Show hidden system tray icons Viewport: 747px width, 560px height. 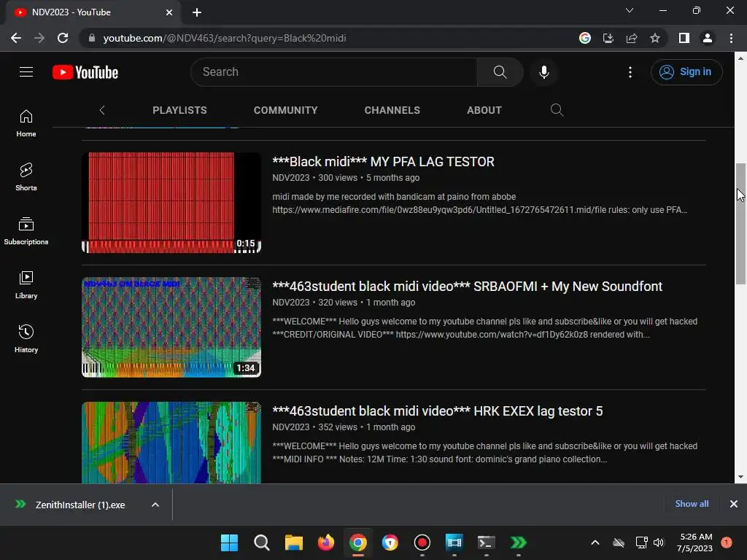coord(595,542)
